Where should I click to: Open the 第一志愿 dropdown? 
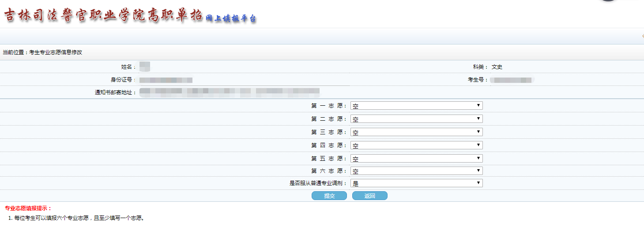click(x=416, y=106)
